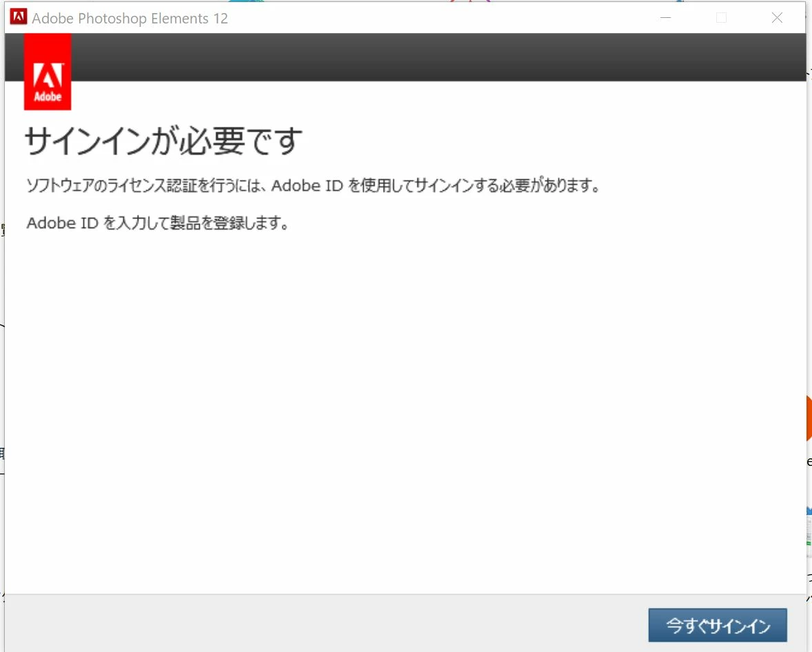Screen dimensions: 812x652
Task: Click the red Adobe logo badge
Action: (48, 72)
